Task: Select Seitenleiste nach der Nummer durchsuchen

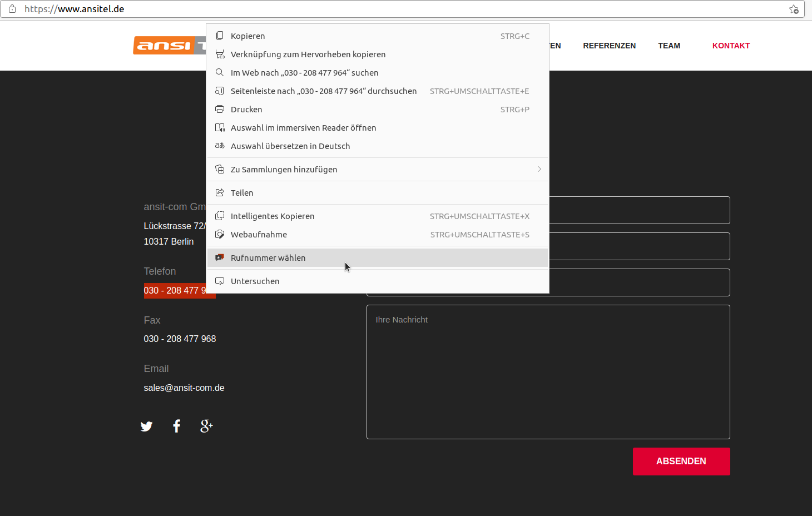Action: (324, 91)
